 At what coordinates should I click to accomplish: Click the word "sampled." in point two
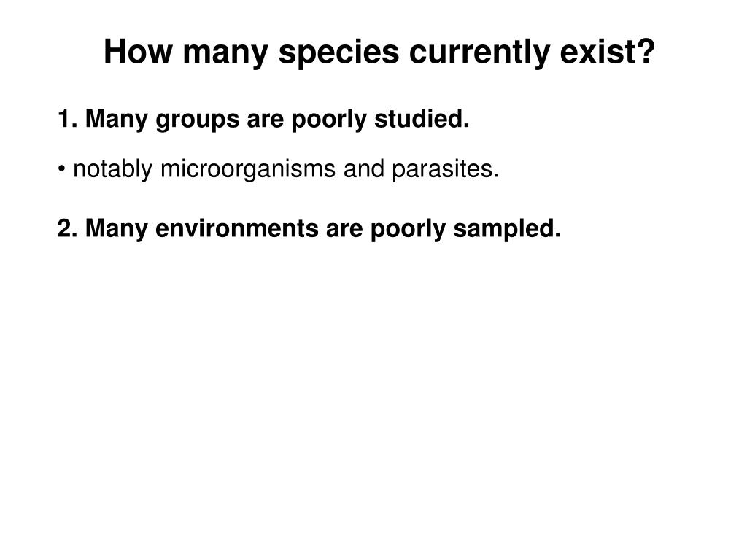[x=507, y=229]
